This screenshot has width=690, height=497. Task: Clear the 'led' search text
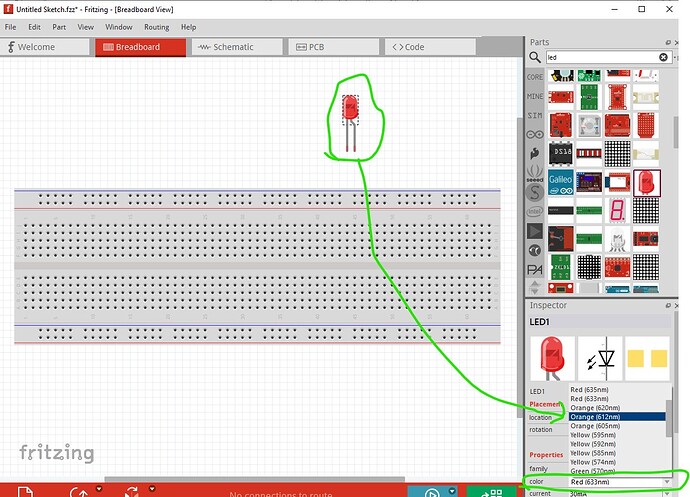point(663,57)
